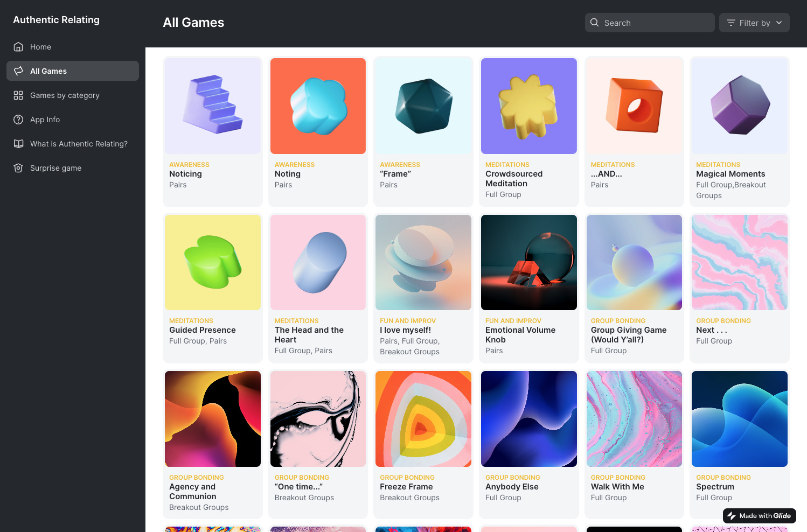The image size is (807, 532).
Task: Click Full Group,Breakout Groups text under Magical Moments
Action: 731,190
